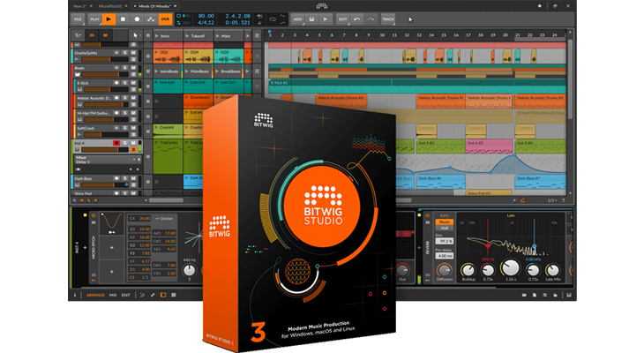
Task: Close the Minds Of Minolta tab
Action: coord(176,6)
